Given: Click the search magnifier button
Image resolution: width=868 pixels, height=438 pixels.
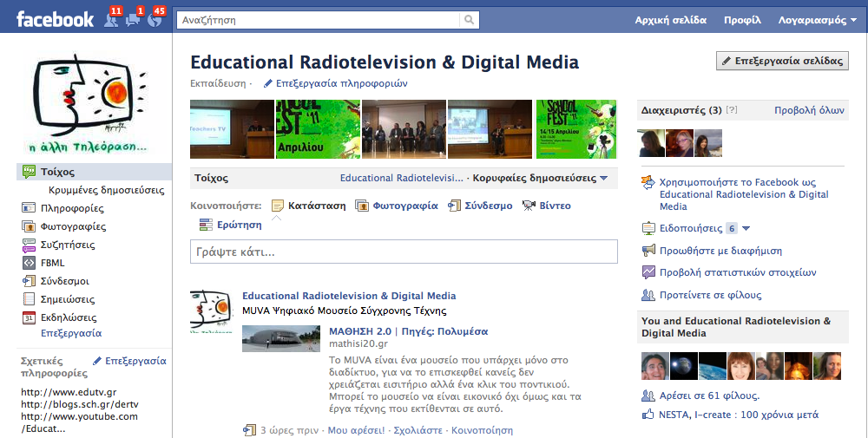Looking at the screenshot, I should [470, 20].
